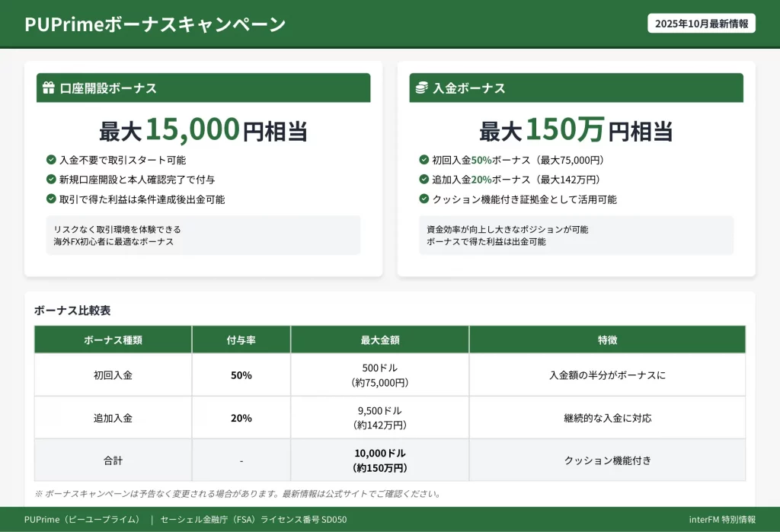Click checkmark icon next to 初回入金50%ボーナス
Screen dimensions: 780x532
424,160
